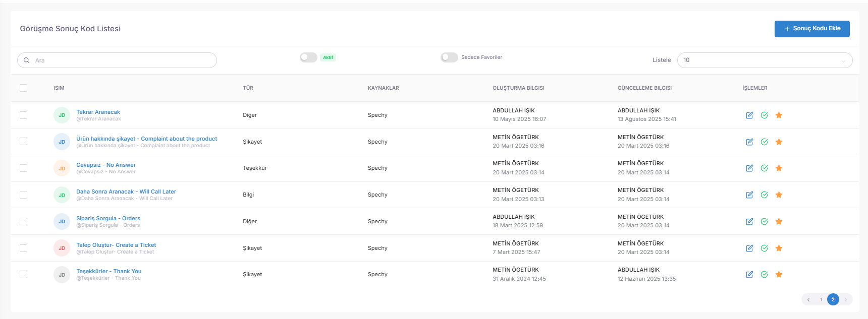Click the KAYNAKLAR column header
This screenshot has height=319, width=868.
click(x=384, y=88)
